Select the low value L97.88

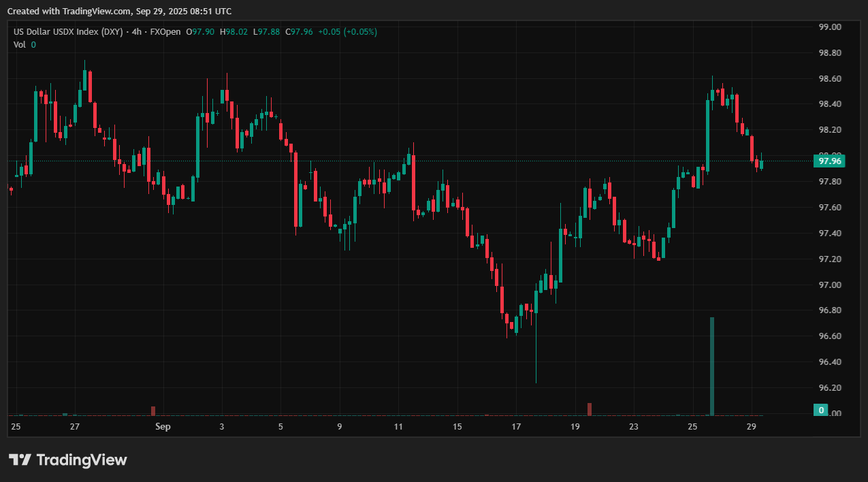click(x=266, y=32)
